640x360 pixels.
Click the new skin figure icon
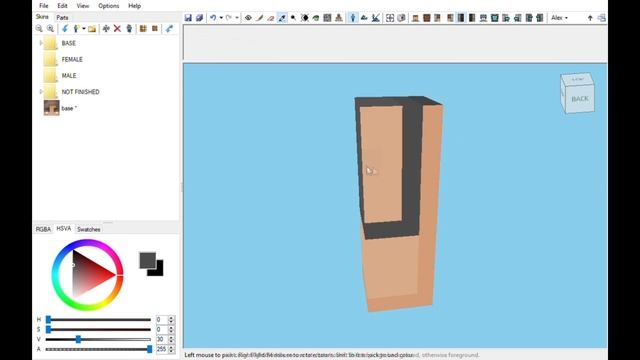(x=76, y=29)
